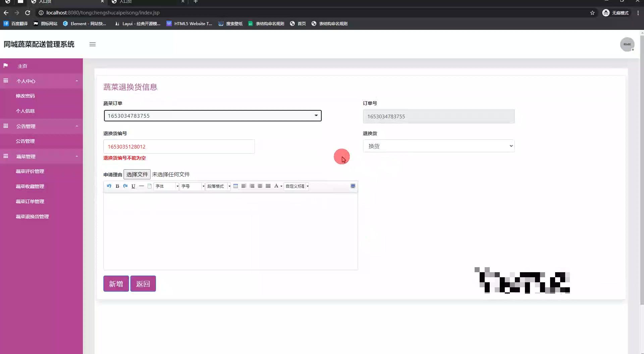Image resolution: width=644 pixels, height=354 pixels.
Task: Click the 无痕模式 incognito indicator
Action: point(616,13)
